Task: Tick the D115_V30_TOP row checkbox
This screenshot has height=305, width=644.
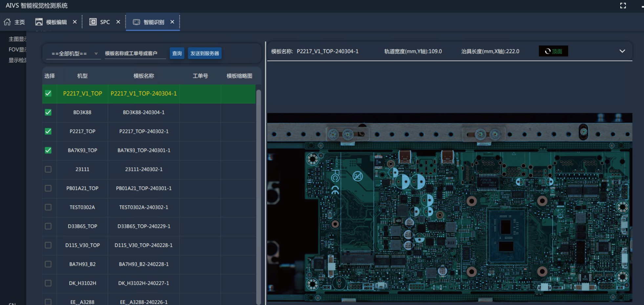Action: coord(48,245)
